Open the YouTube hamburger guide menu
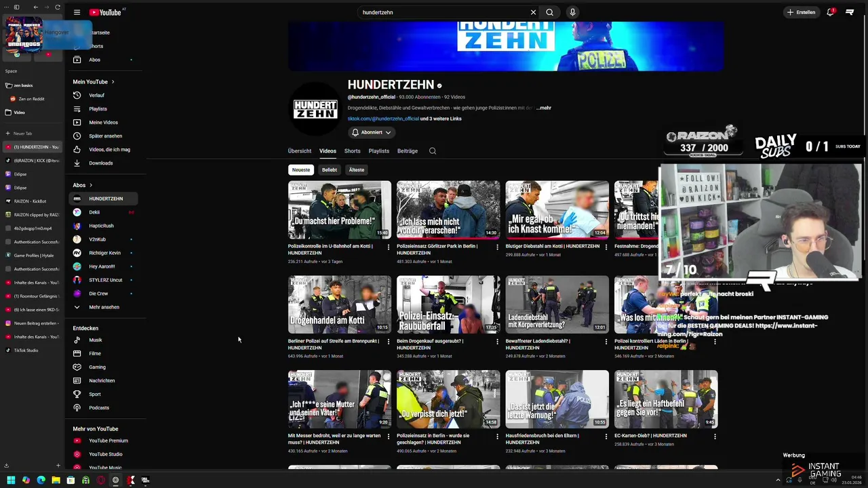 point(77,12)
